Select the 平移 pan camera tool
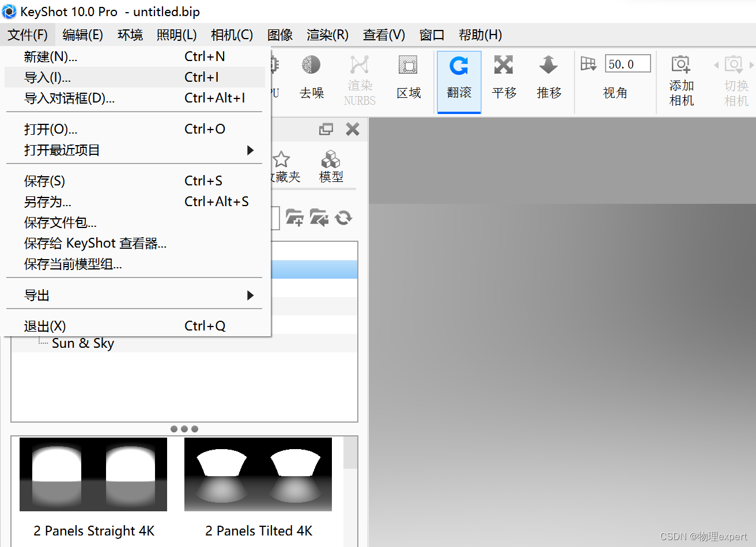 (504, 78)
